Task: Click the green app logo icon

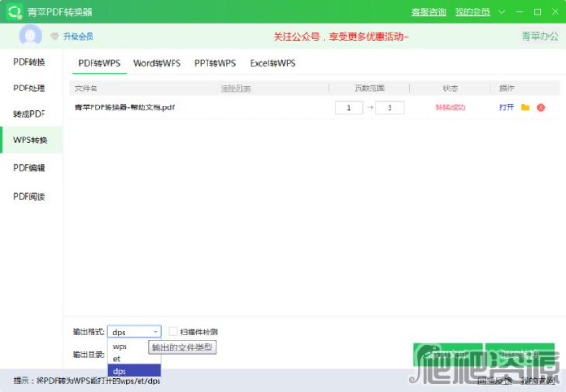Action: pos(14,11)
